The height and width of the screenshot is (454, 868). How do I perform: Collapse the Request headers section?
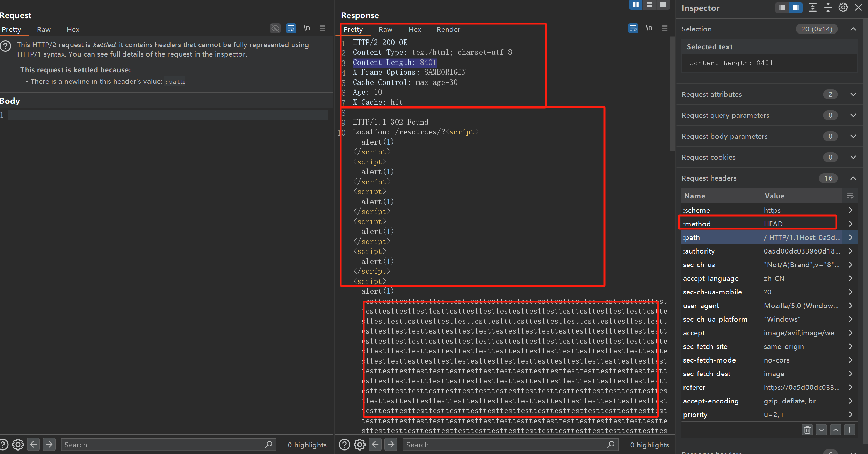tap(853, 178)
